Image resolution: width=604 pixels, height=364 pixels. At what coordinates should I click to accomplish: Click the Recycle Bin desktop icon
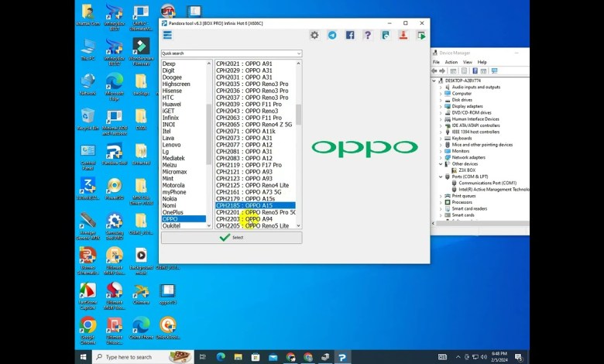[88, 119]
